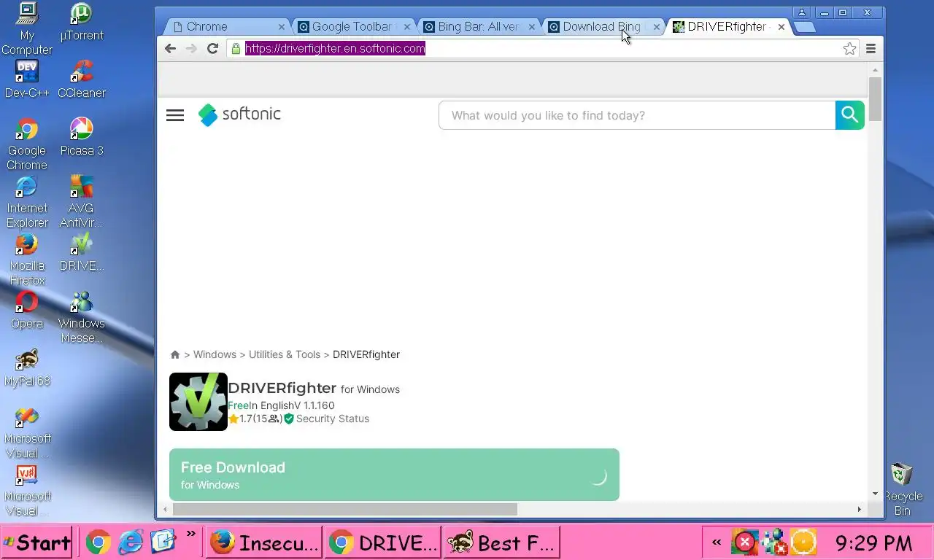Open the Chrome hamburger settings menu
The height and width of the screenshot is (560, 934).
[x=871, y=49]
